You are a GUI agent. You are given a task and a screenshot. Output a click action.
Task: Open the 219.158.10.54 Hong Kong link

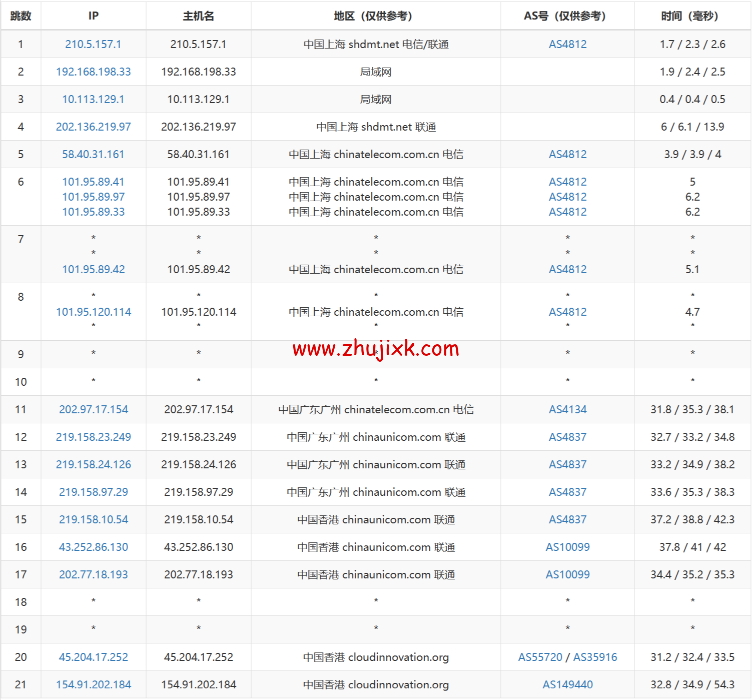93,519
